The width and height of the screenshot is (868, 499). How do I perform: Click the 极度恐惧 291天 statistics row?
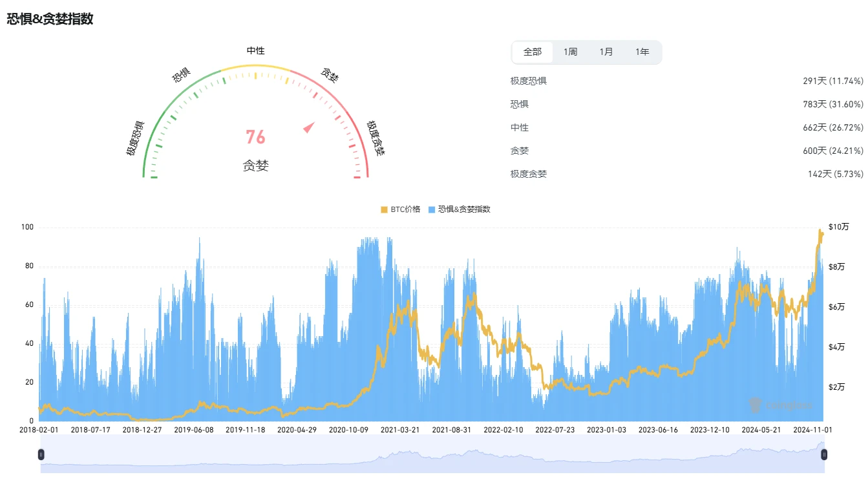686,81
